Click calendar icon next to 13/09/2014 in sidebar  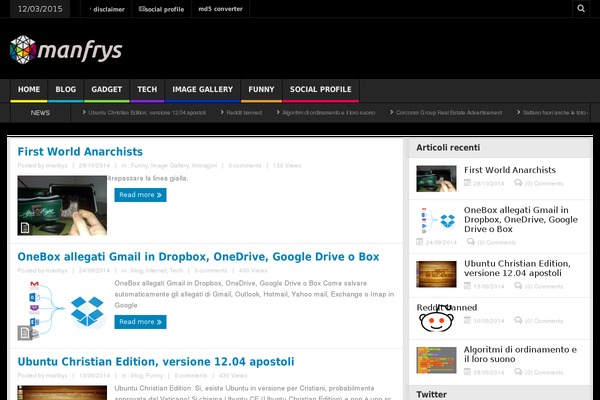[x=467, y=286]
